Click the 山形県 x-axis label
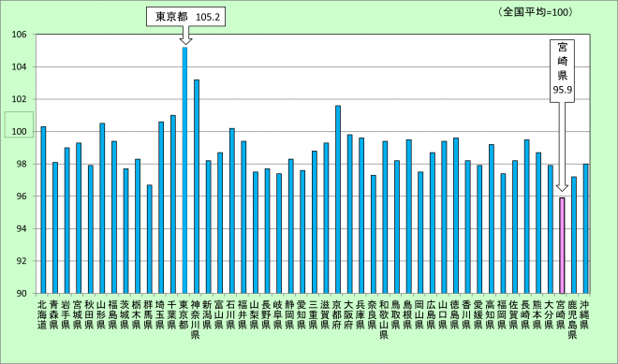Screen dimensions: 618x364 (x=102, y=314)
